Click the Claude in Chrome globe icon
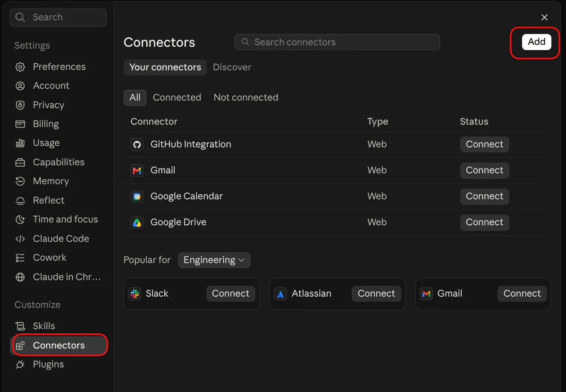Image resolution: width=566 pixels, height=392 pixels. point(20,277)
